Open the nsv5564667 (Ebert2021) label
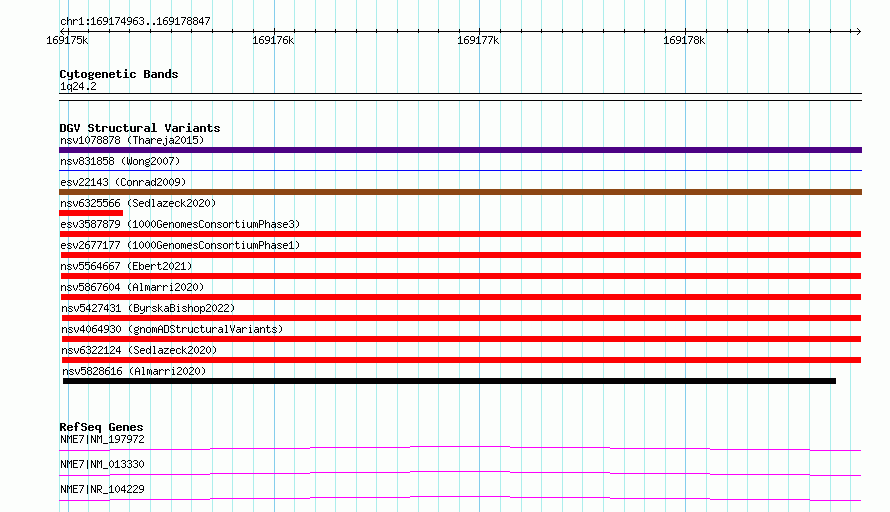Viewport: 890px width, 512px height. [126, 266]
